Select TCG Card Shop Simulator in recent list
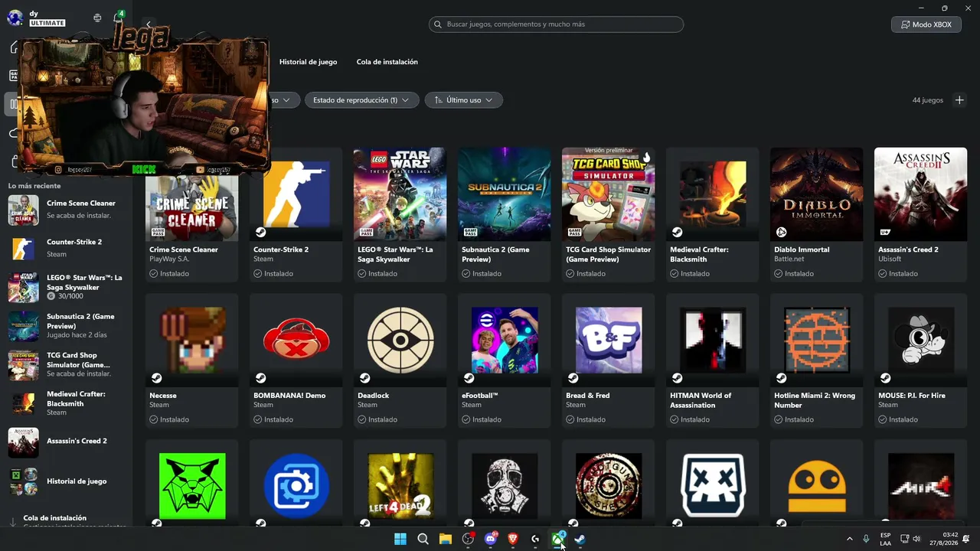This screenshot has height=551, width=980. (x=67, y=365)
